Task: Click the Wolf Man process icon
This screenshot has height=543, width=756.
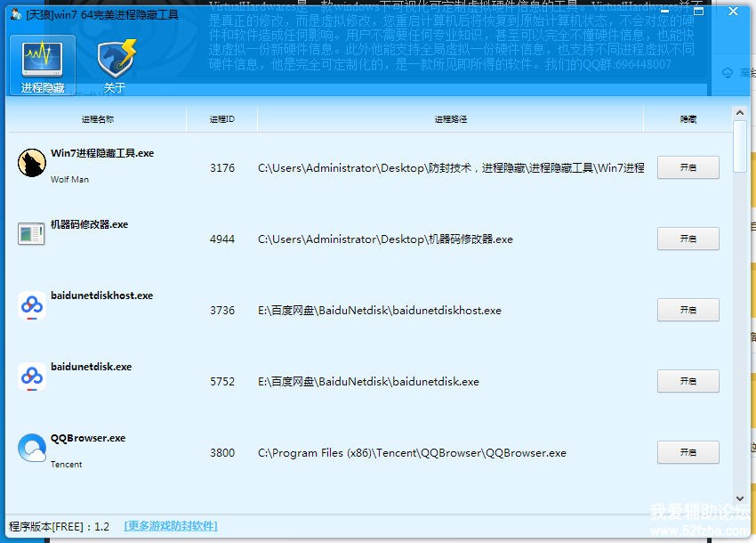Action: point(32,163)
